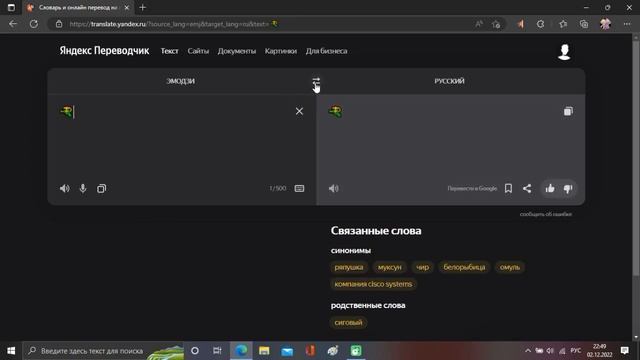This screenshot has height=360, width=640.
Task: View site information lock icon
Action: pos(59,24)
